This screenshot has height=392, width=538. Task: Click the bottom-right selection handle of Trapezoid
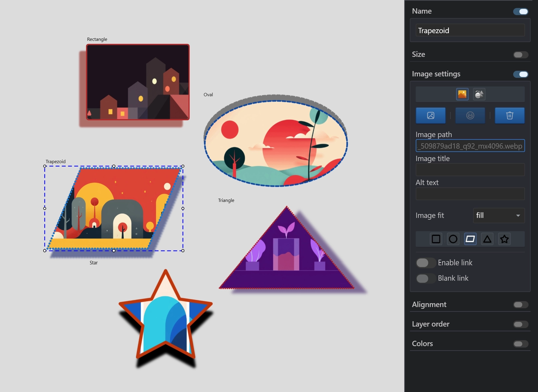[183, 250]
